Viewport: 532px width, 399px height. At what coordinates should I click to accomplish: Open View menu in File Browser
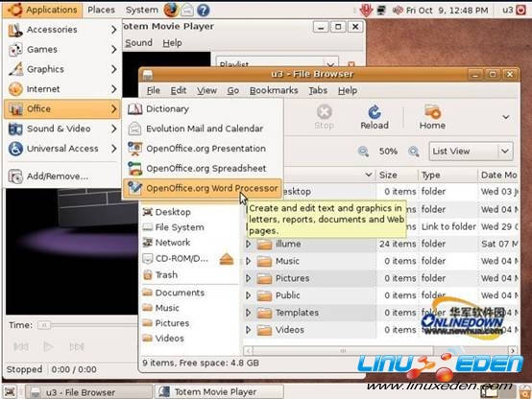(207, 90)
